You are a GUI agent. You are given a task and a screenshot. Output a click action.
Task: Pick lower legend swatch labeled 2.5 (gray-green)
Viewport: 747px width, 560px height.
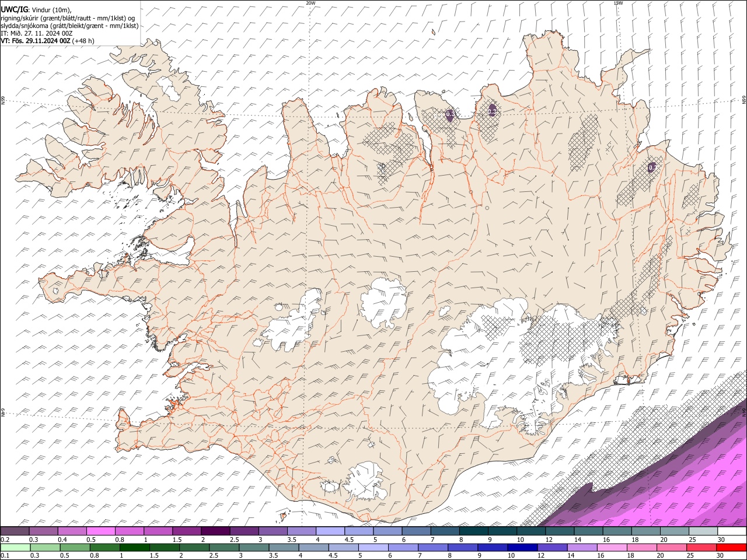[224, 547]
